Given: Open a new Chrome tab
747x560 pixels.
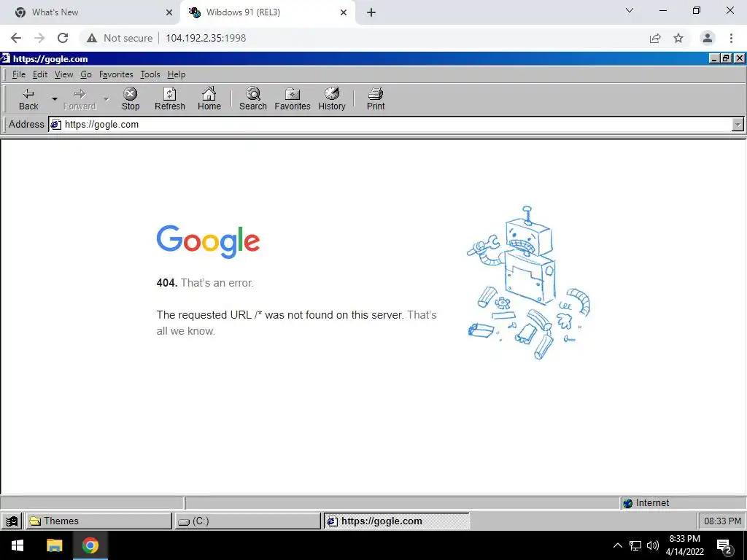Looking at the screenshot, I should tap(371, 12).
